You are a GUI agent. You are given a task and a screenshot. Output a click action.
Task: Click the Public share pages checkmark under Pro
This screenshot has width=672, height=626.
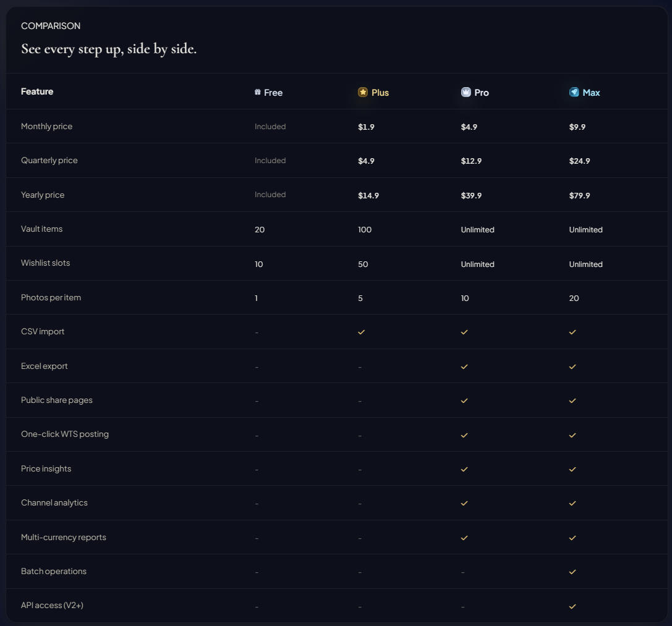[x=464, y=400]
